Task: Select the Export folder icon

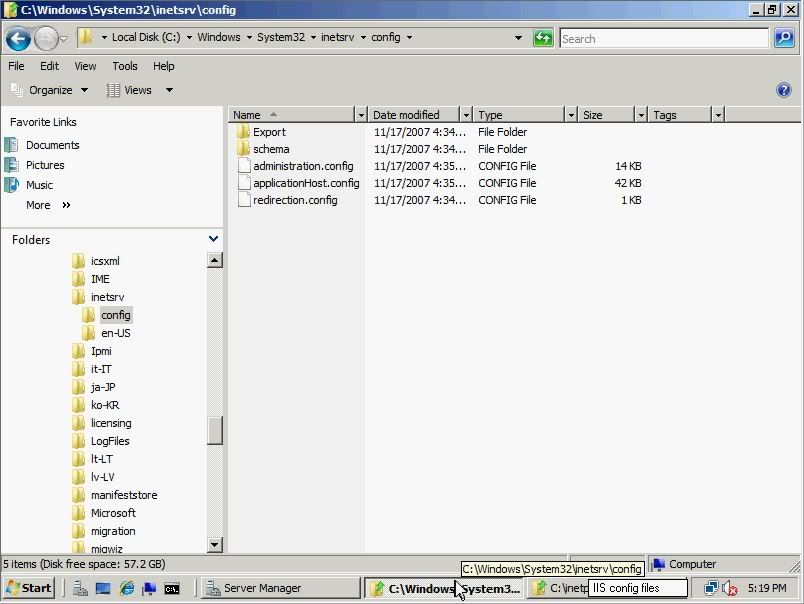Action: click(244, 132)
